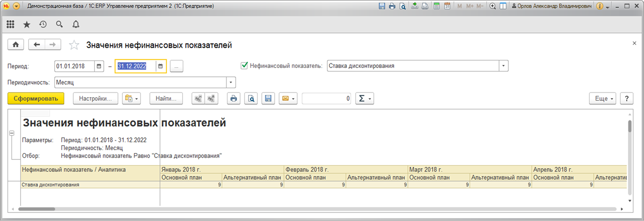Open the search magnifier icon

pos(59,24)
